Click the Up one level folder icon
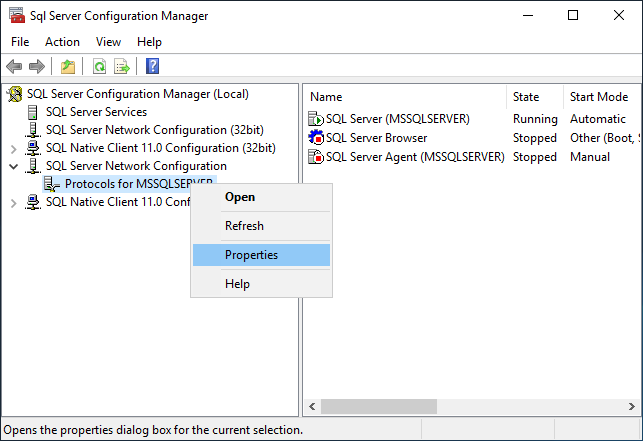Viewport: 643px width, 441px height. click(67, 67)
